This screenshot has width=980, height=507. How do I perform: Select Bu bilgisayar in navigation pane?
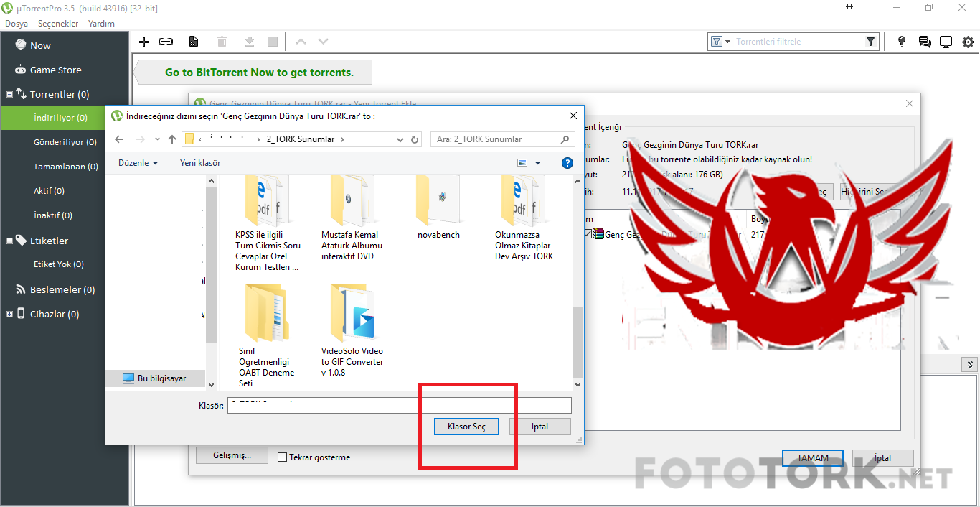click(155, 378)
